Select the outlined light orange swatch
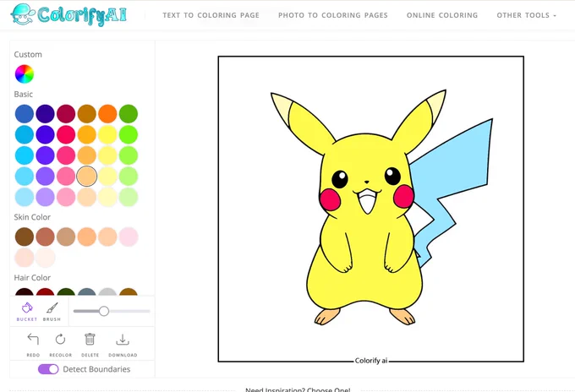 [86, 177]
